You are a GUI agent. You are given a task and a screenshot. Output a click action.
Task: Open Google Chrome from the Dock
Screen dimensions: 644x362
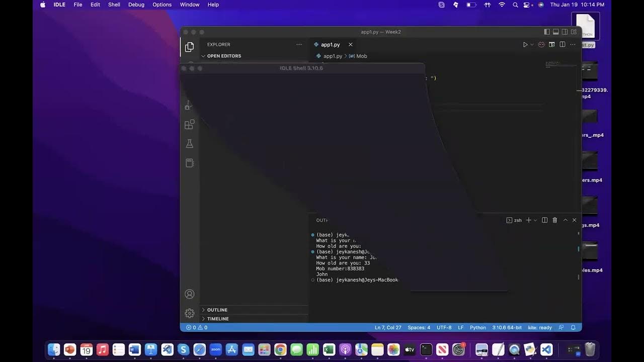(x=280, y=349)
